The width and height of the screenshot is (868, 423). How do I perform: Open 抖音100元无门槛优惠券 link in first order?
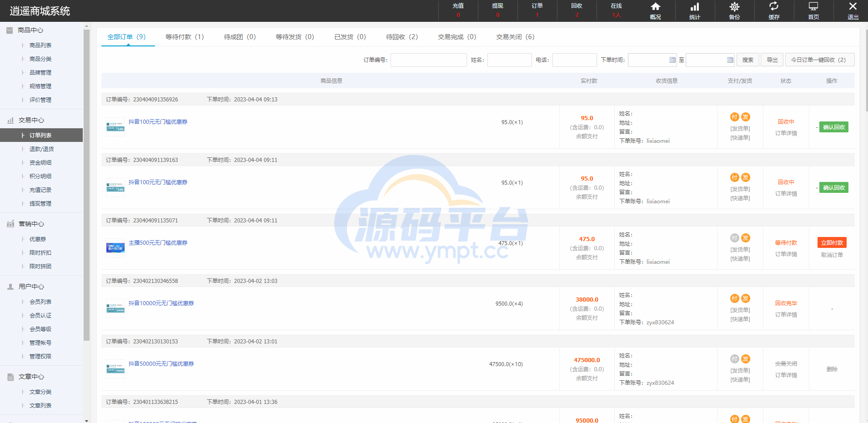(x=158, y=122)
